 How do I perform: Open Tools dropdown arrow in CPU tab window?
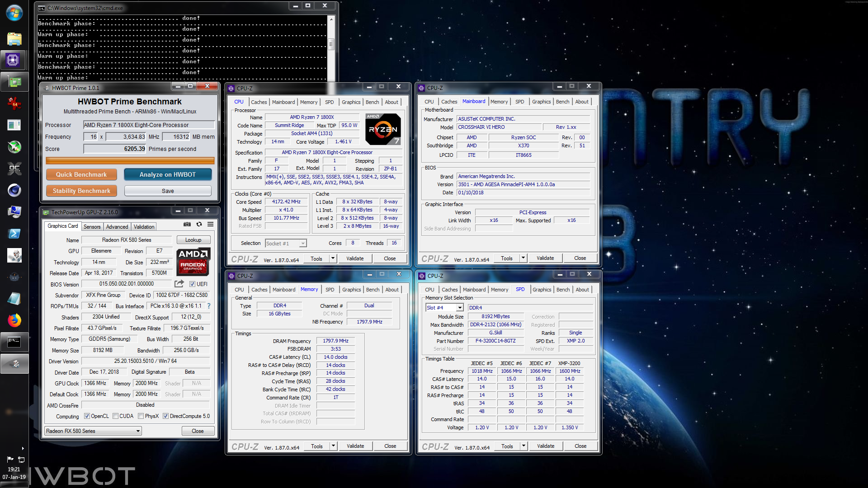333,258
